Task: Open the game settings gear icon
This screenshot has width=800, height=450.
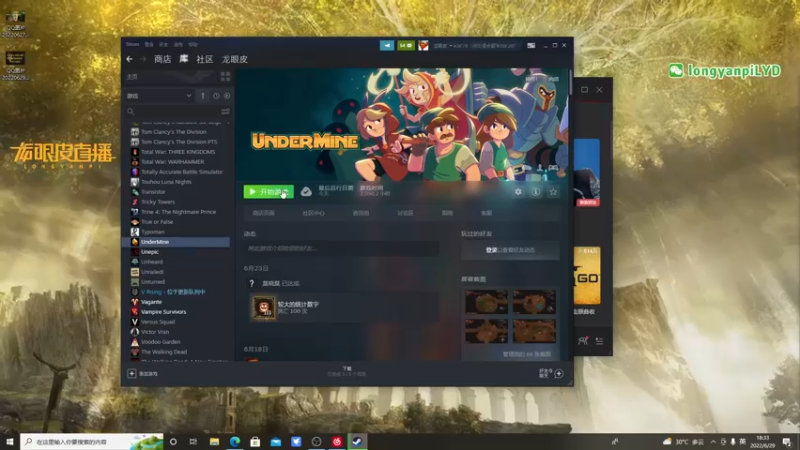Action: (518, 192)
